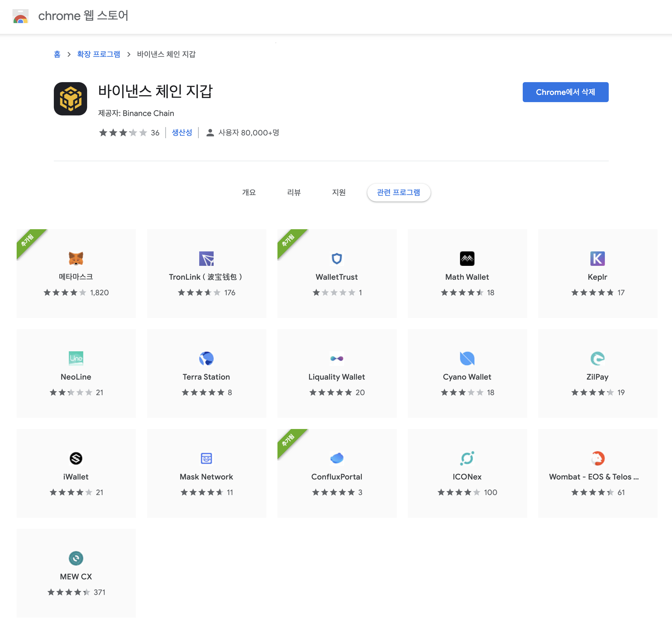Click the MEW CX icon

click(76, 558)
